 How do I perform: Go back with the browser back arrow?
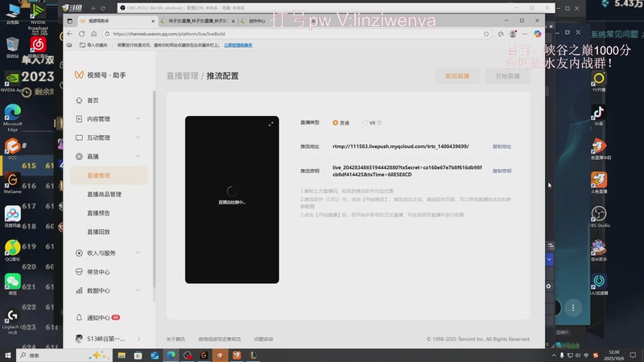tap(70, 34)
